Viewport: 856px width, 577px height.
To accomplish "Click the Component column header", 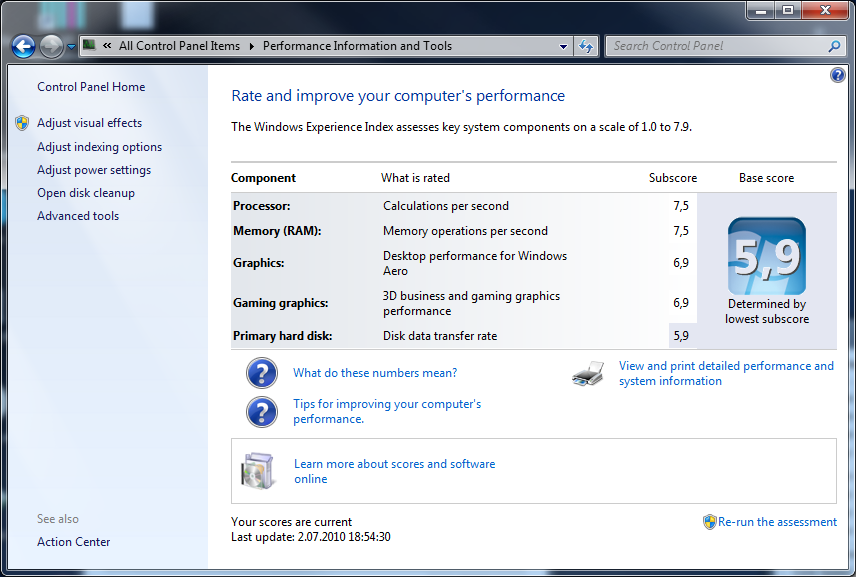I will click(x=263, y=178).
